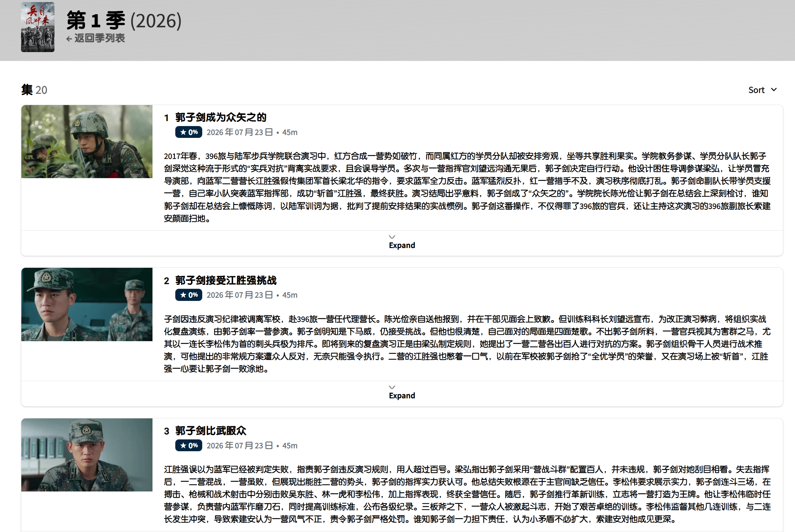Click episode 2 date and 45m runtime
The width and height of the screenshot is (795, 532).
tap(252, 295)
